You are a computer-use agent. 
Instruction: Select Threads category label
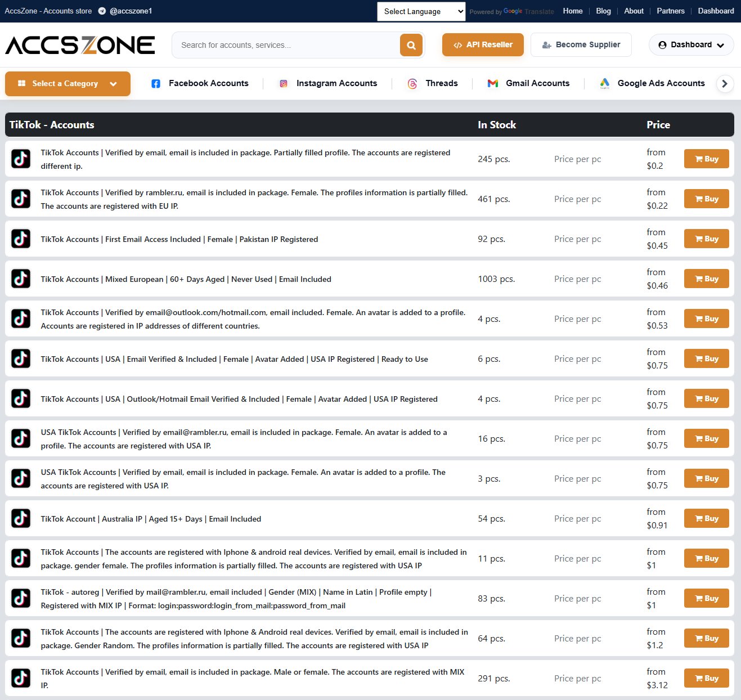[x=442, y=83]
